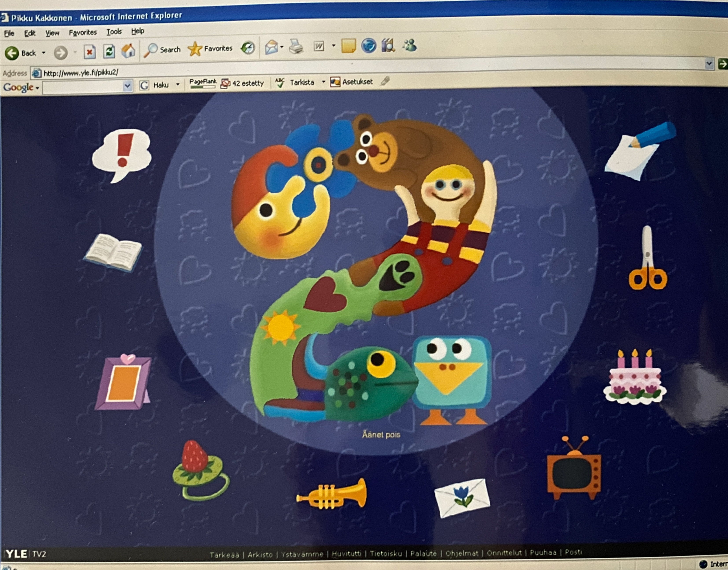The height and width of the screenshot is (570, 728).
Task: Expand the Back button history dropdown arrow
Action: click(43, 53)
